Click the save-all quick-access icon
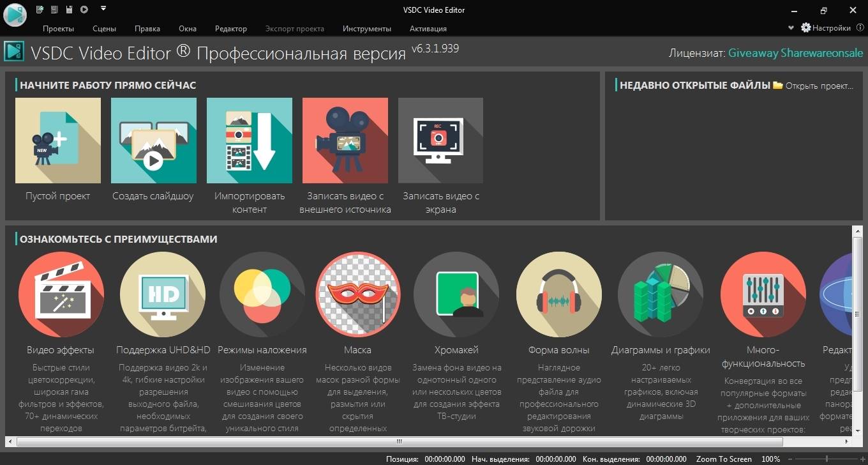Image resolution: width=868 pixels, height=465 pixels. pos(54,10)
